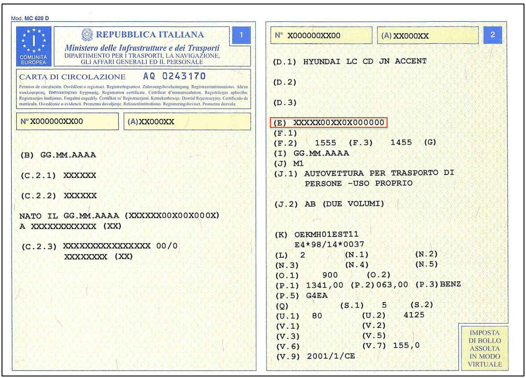
Task: Click the (F.1) field label
Action: pos(285,133)
